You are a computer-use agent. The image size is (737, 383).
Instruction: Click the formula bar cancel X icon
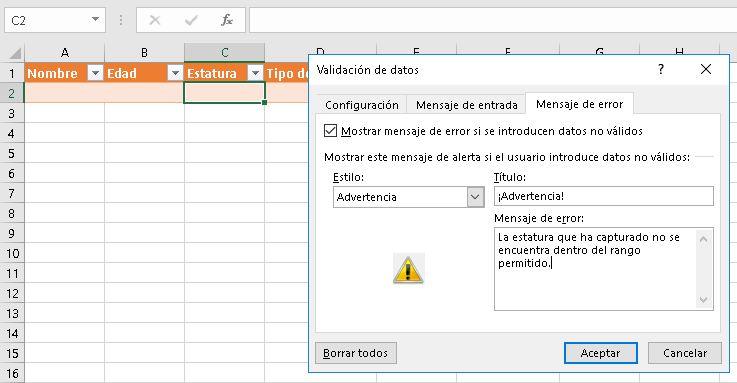[155, 20]
